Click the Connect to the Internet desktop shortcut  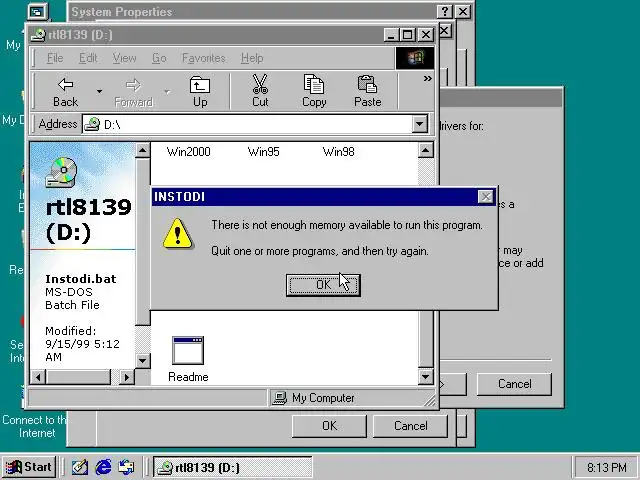point(34,427)
